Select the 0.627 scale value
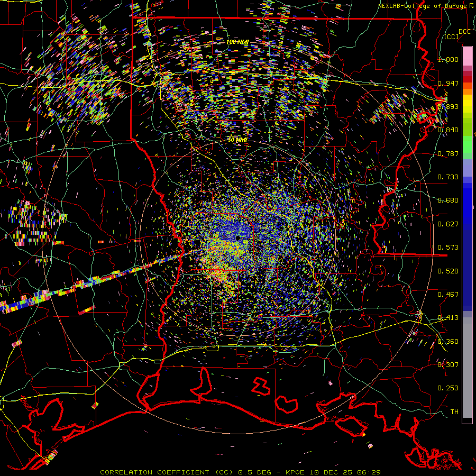 448,224
